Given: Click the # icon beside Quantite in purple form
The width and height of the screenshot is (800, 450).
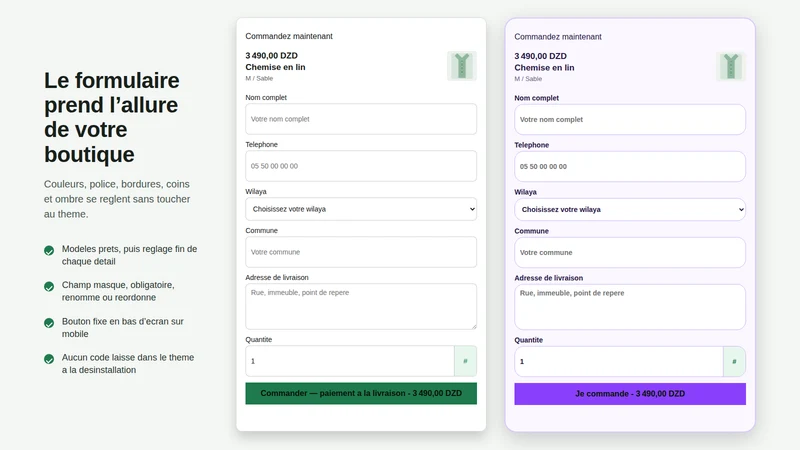Looking at the screenshot, I should coord(734,362).
